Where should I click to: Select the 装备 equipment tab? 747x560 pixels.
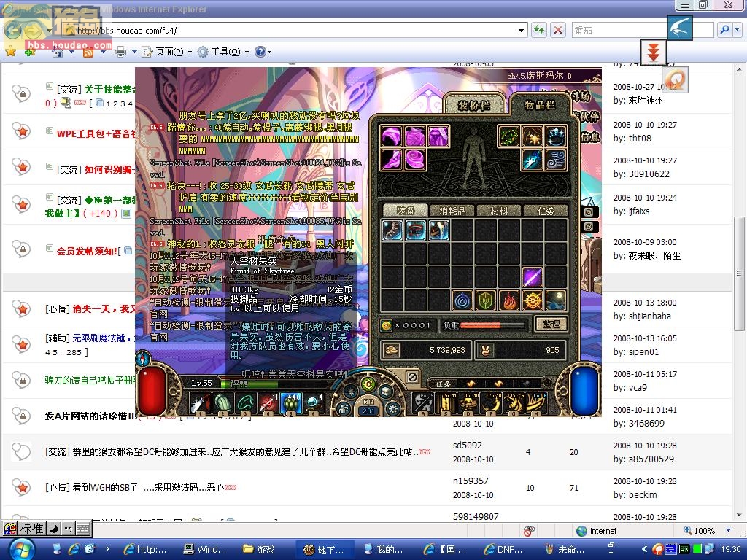pos(405,210)
